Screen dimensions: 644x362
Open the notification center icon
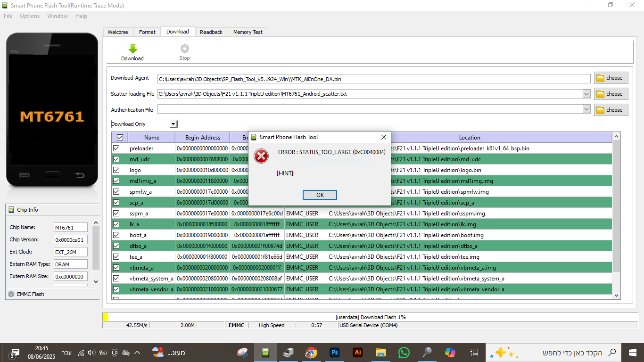click(15, 353)
